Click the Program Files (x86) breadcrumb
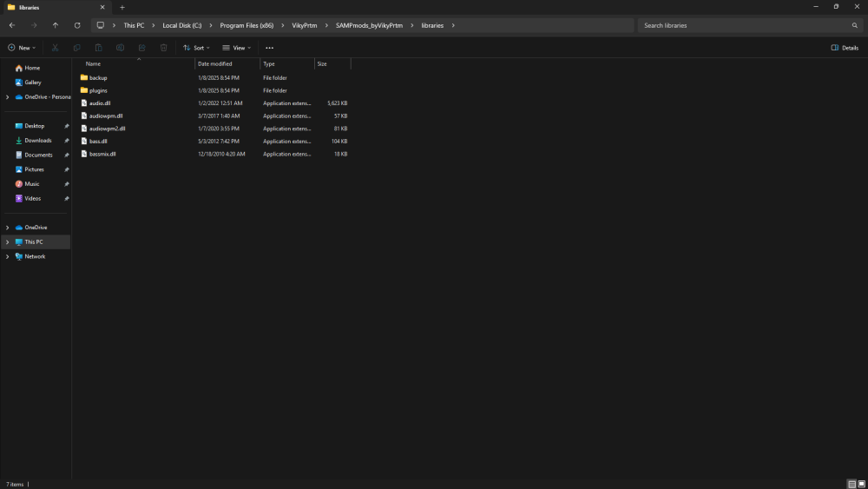 coord(247,25)
